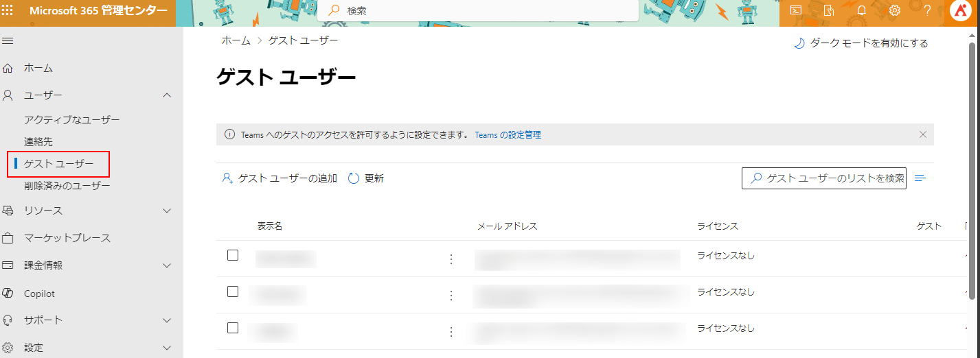Open Teams の設定管理 link

click(508, 135)
